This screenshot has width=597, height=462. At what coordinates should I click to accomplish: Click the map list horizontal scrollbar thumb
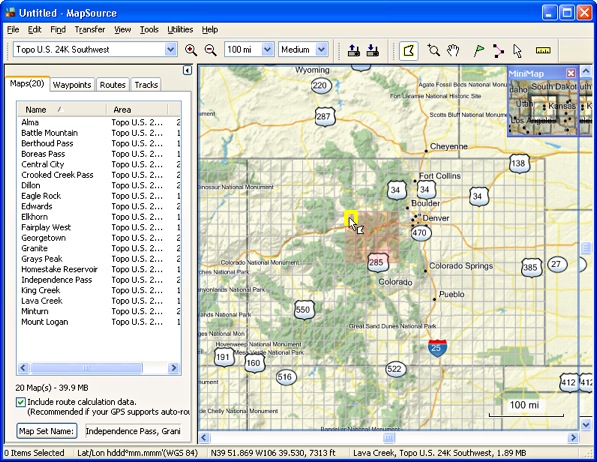pos(86,368)
